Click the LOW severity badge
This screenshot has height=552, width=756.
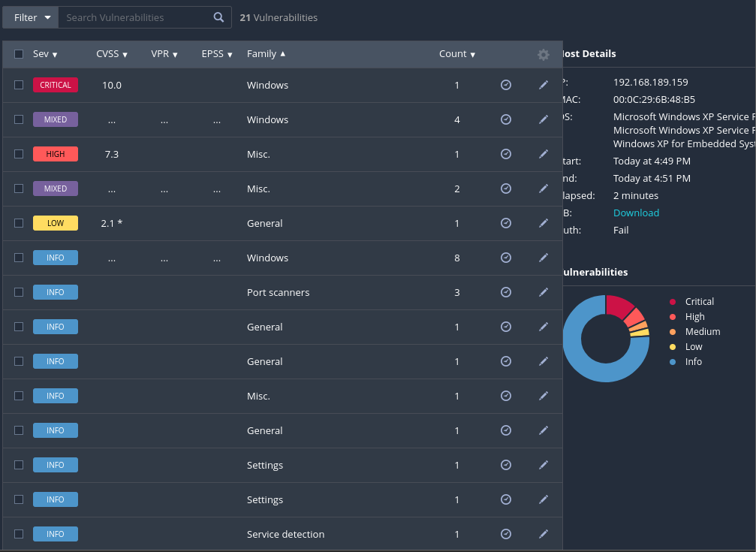[56, 223]
